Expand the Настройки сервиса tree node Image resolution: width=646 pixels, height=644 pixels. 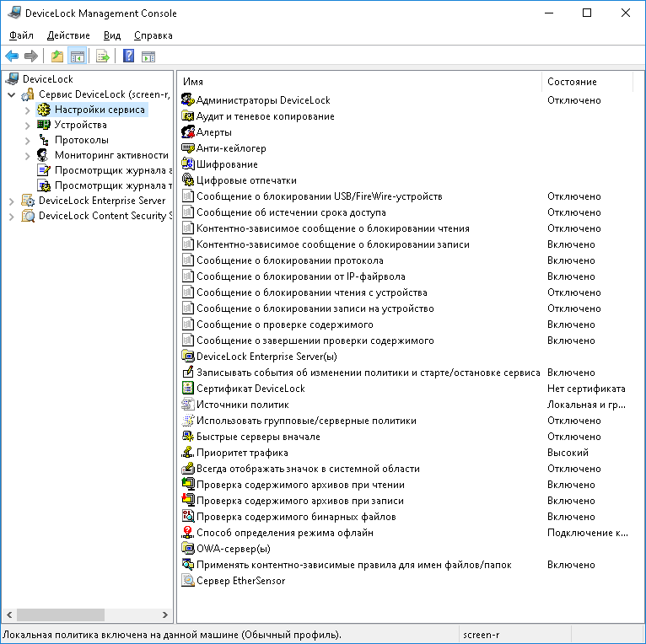point(27,110)
